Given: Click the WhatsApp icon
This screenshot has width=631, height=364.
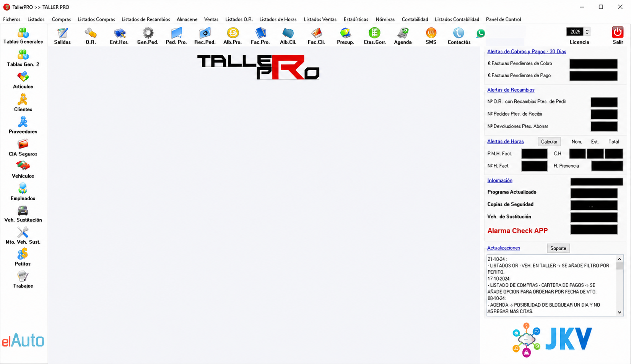Looking at the screenshot, I should coord(481,33).
